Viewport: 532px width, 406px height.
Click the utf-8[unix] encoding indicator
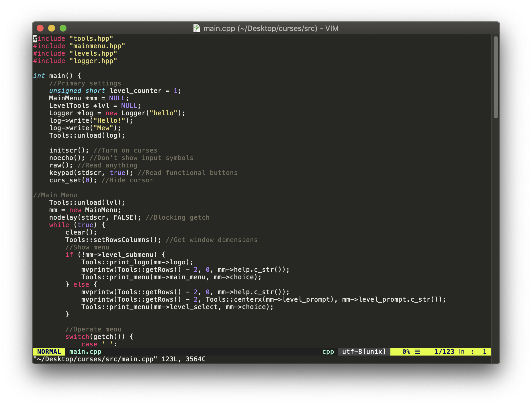click(x=363, y=352)
